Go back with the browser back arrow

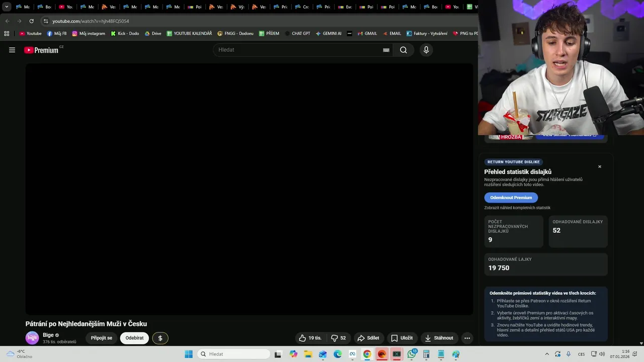pos(7,21)
